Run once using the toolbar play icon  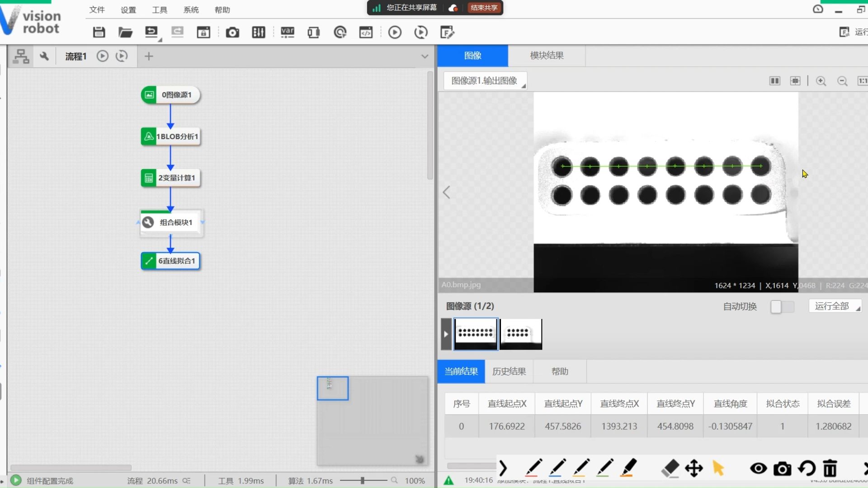(x=395, y=32)
